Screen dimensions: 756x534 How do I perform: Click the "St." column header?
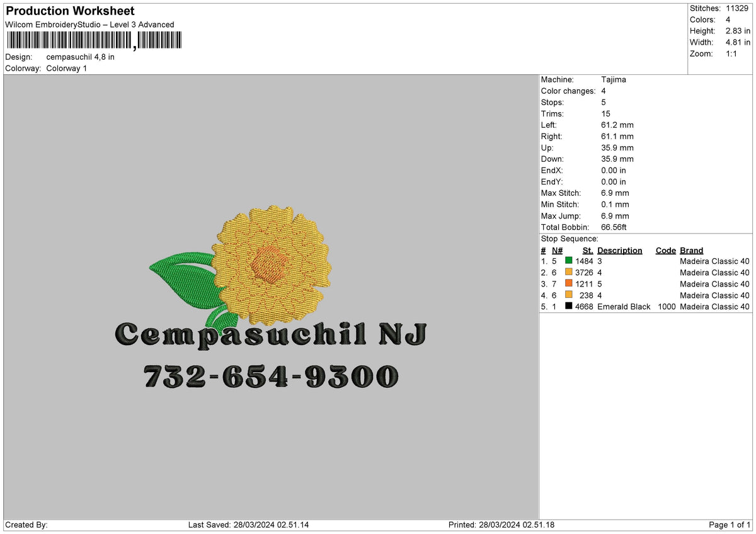pos(588,251)
